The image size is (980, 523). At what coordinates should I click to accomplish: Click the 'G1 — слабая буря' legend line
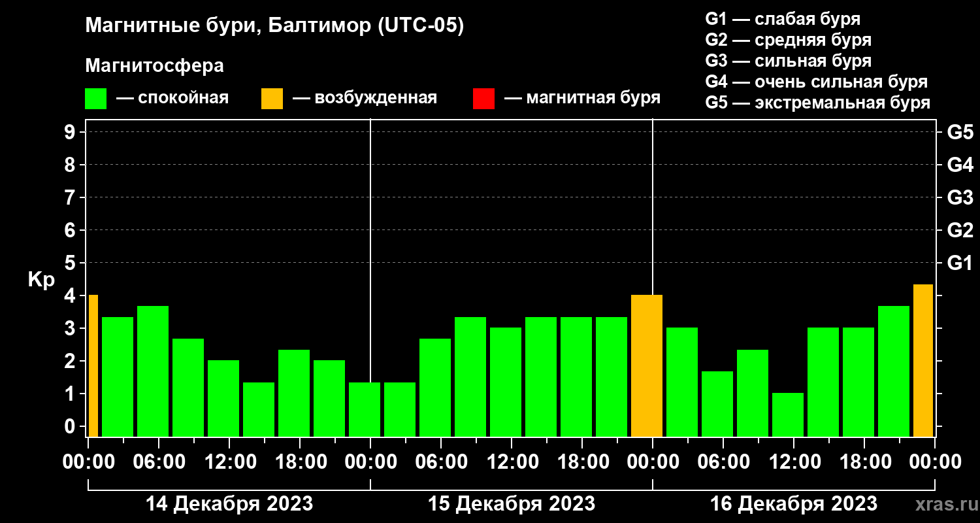[783, 19]
